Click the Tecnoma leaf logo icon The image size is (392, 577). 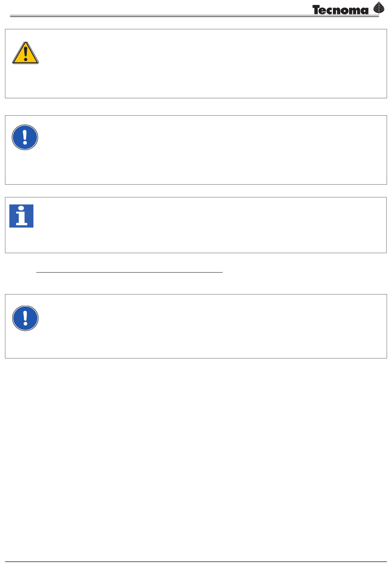379,8
